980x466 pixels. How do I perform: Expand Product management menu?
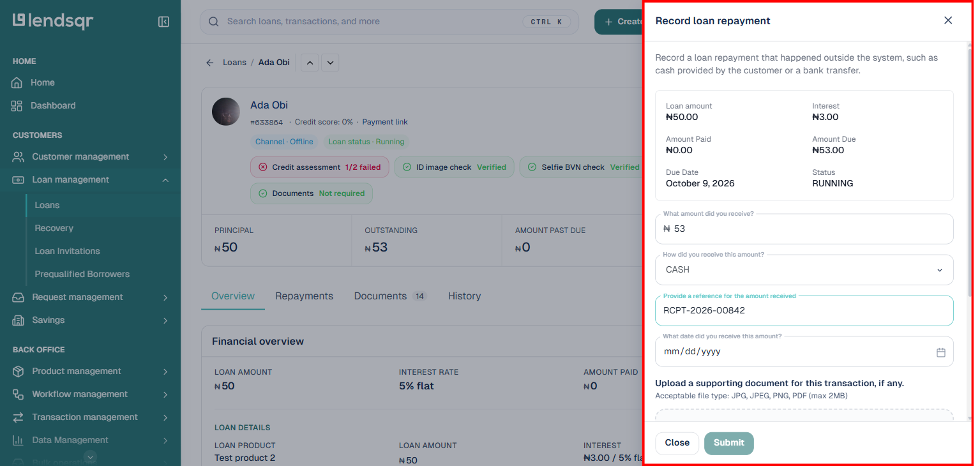[x=165, y=372]
